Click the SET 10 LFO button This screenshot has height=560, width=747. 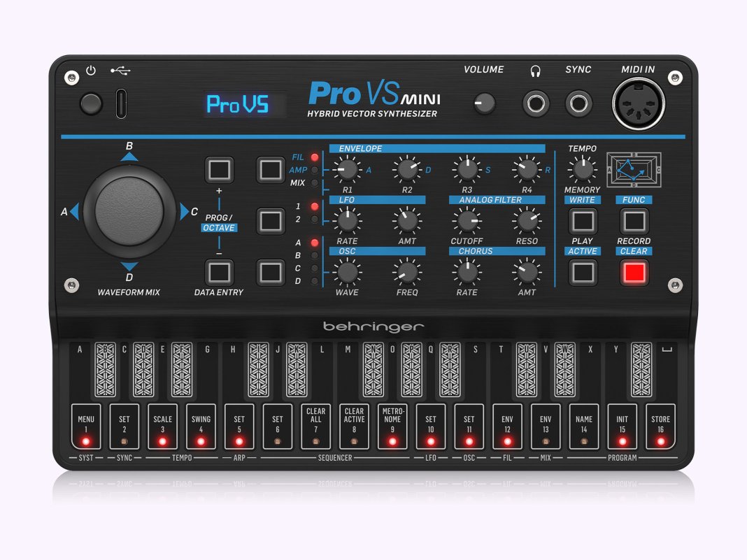coord(431,426)
